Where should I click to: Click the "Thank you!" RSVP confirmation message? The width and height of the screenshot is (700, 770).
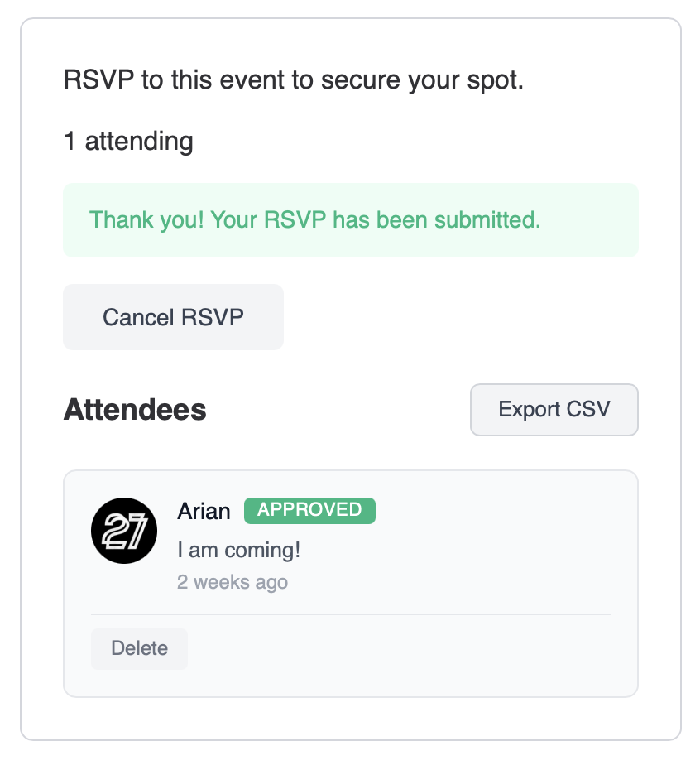coord(314,220)
